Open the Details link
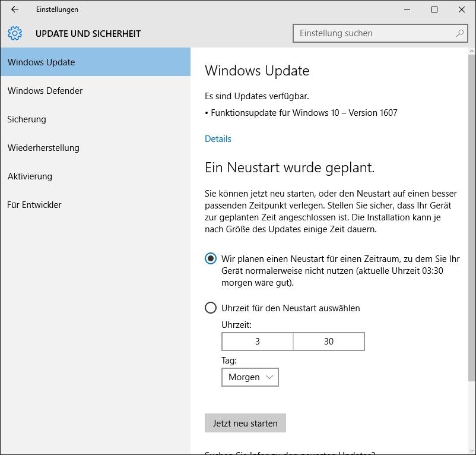Image resolution: width=476 pixels, height=455 pixels. click(x=218, y=139)
